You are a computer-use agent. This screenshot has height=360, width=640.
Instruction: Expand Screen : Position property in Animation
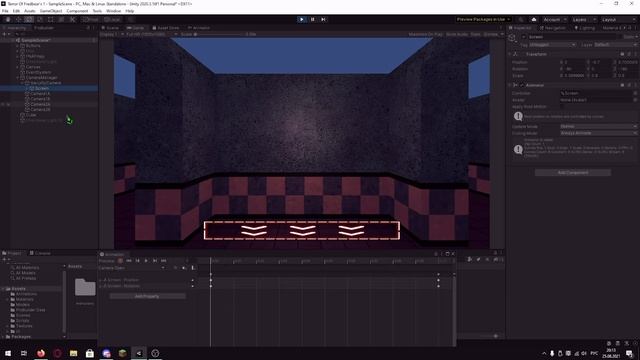tap(100, 280)
